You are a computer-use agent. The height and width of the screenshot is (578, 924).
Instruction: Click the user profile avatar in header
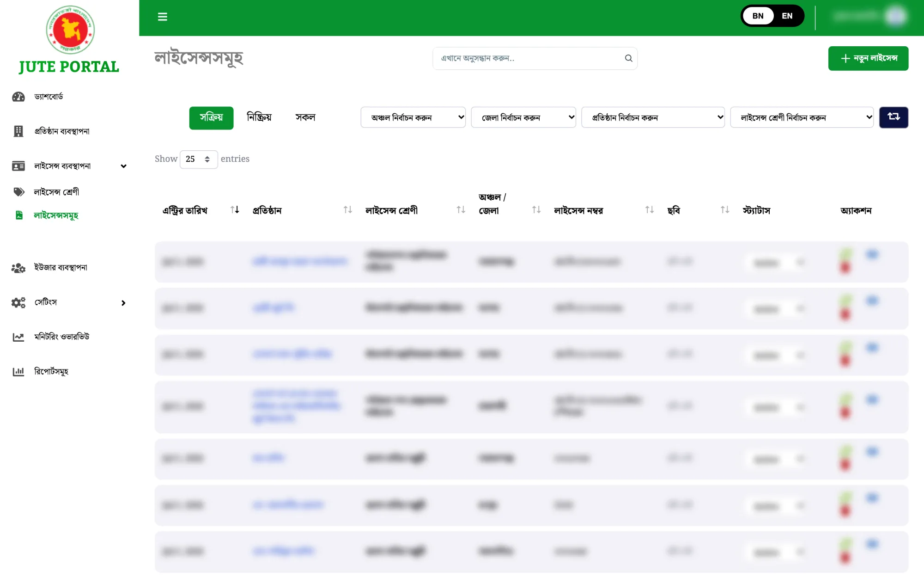coord(895,17)
